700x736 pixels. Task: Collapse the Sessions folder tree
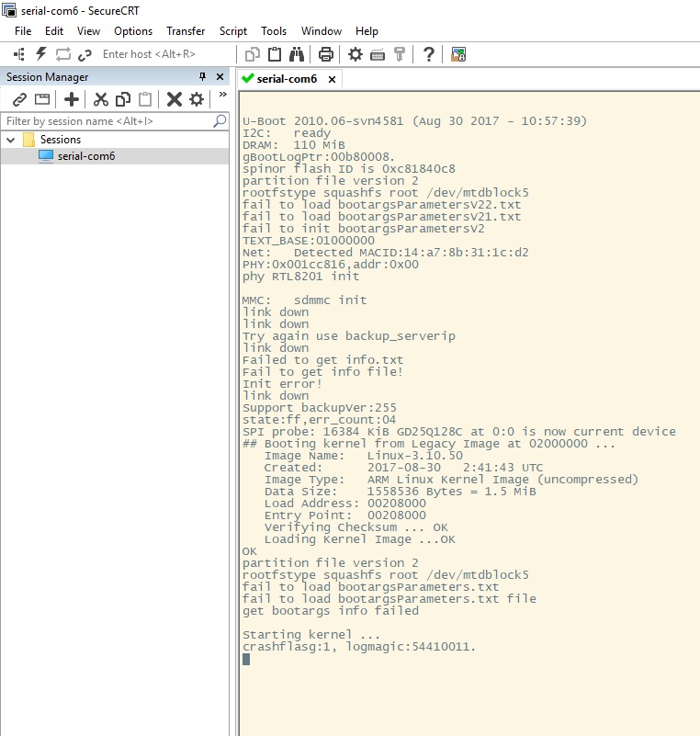click(11, 140)
